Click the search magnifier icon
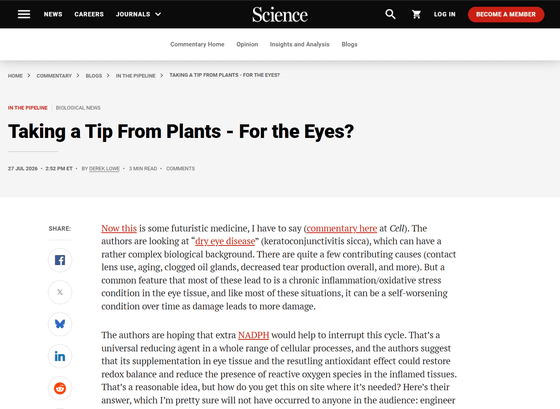This screenshot has width=560, height=409. point(390,14)
